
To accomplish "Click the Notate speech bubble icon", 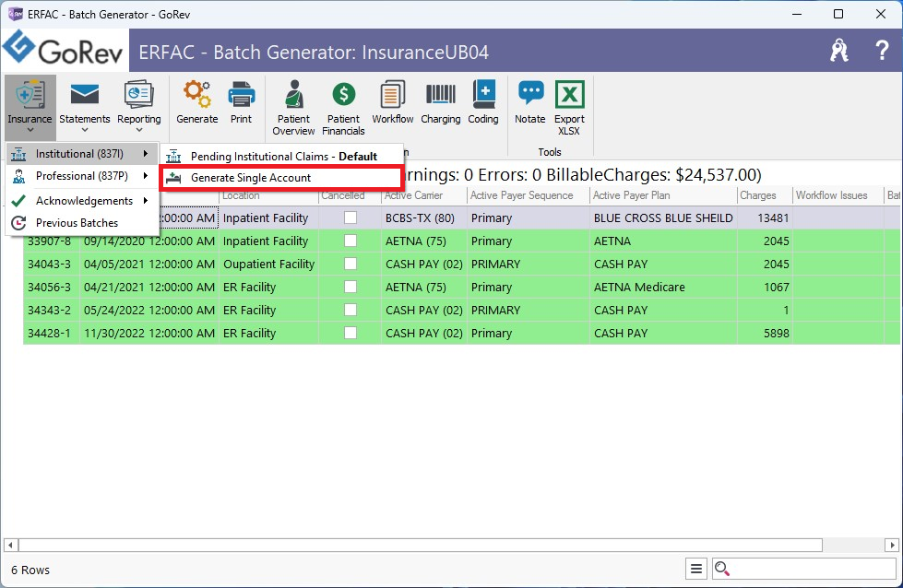I will [530, 93].
